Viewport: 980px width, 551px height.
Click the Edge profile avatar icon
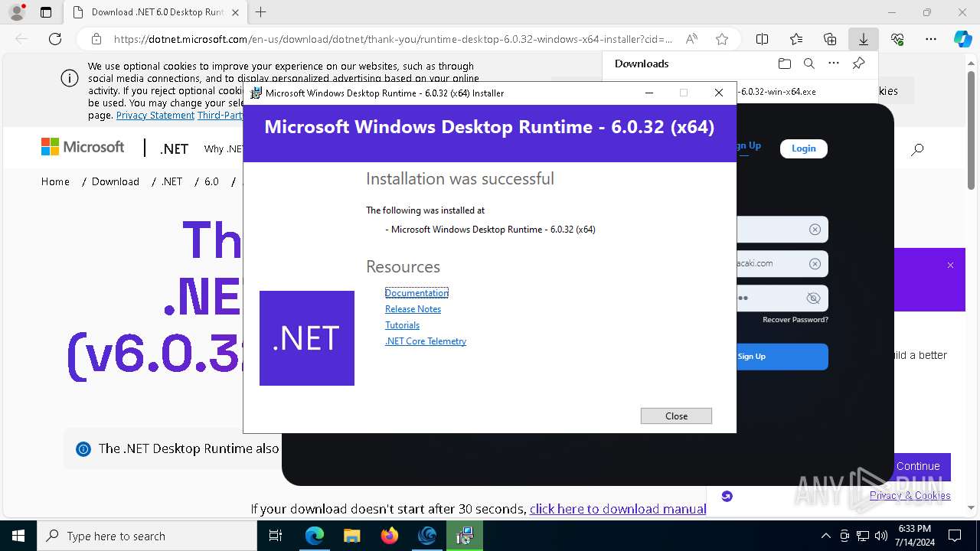pos(17,12)
